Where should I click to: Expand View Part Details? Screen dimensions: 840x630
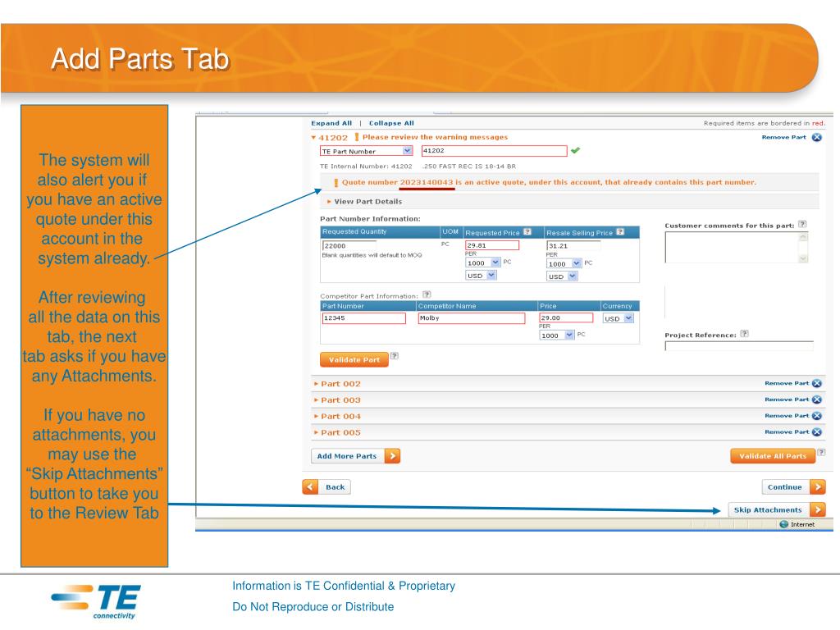[364, 202]
